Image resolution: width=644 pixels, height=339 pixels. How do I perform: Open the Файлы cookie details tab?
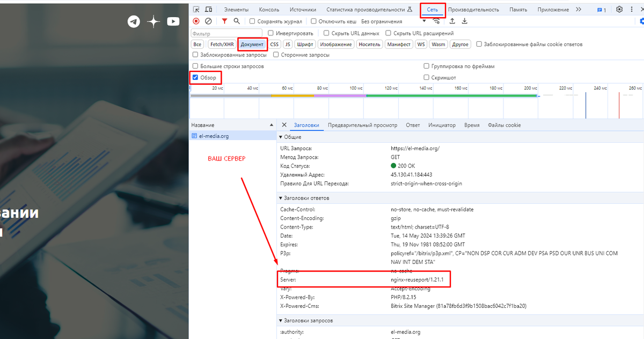(504, 125)
